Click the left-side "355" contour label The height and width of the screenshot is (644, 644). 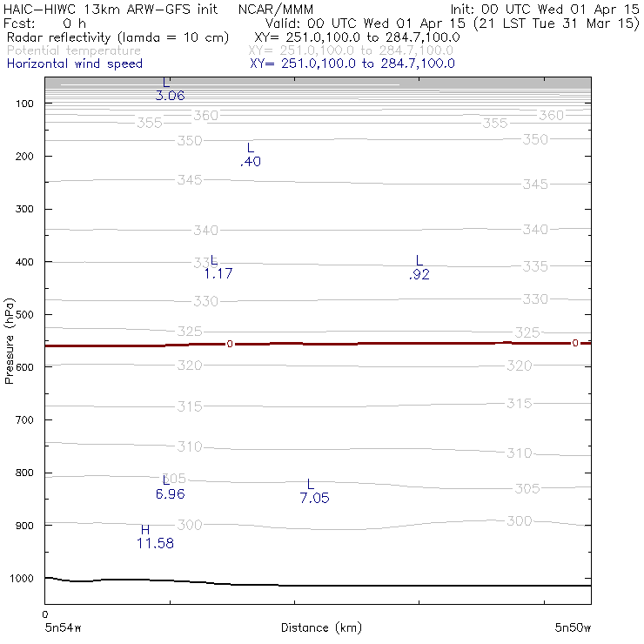tap(150, 123)
